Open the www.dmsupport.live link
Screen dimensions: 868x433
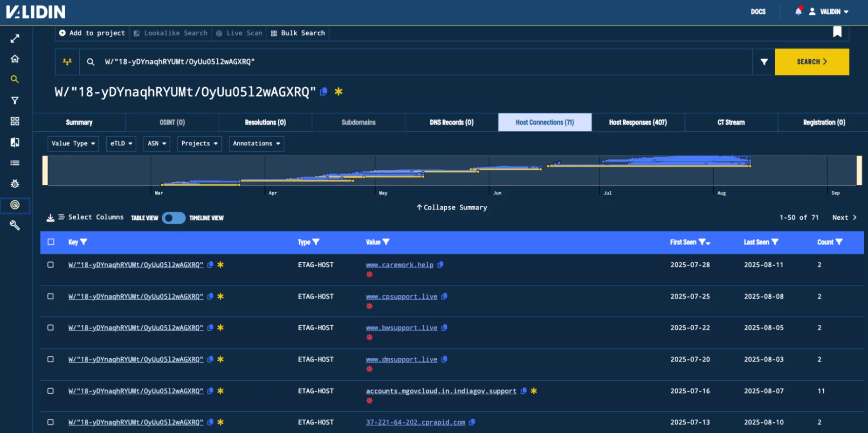(x=401, y=359)
